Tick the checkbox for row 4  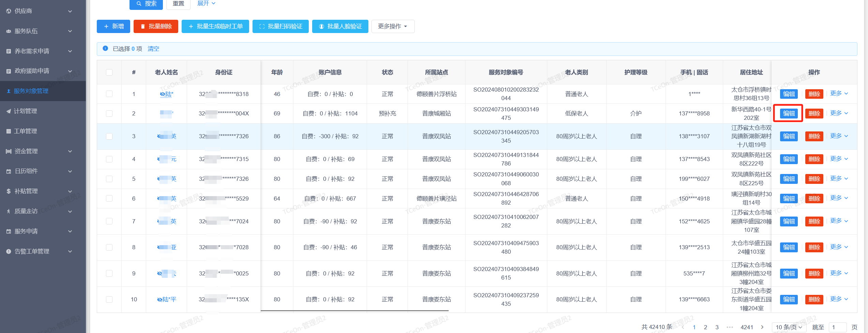coord(109,159)
